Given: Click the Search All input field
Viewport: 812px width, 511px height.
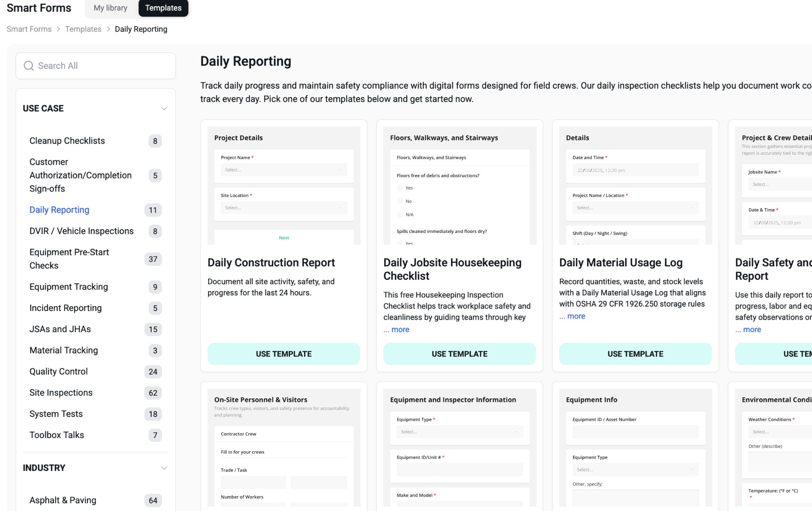Looking at the screenshot, I should [96, 66].
